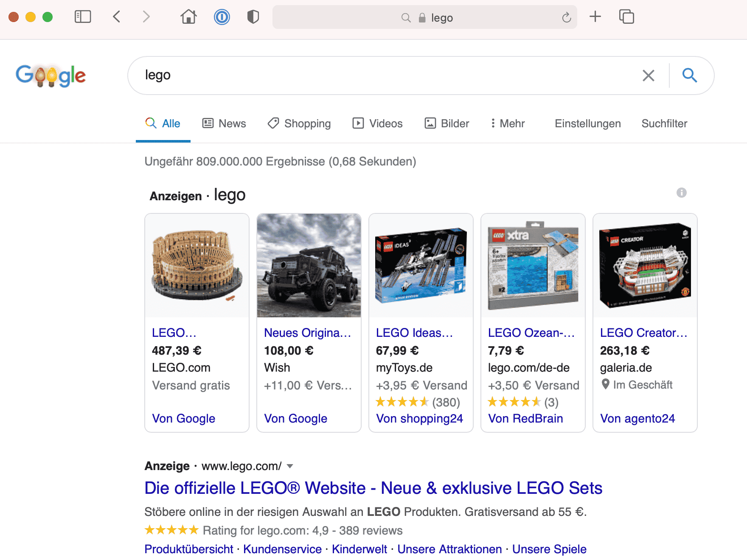747x560 pixels.
Task: Click the Im Geschäft location pin
Action: click(606, 384)
